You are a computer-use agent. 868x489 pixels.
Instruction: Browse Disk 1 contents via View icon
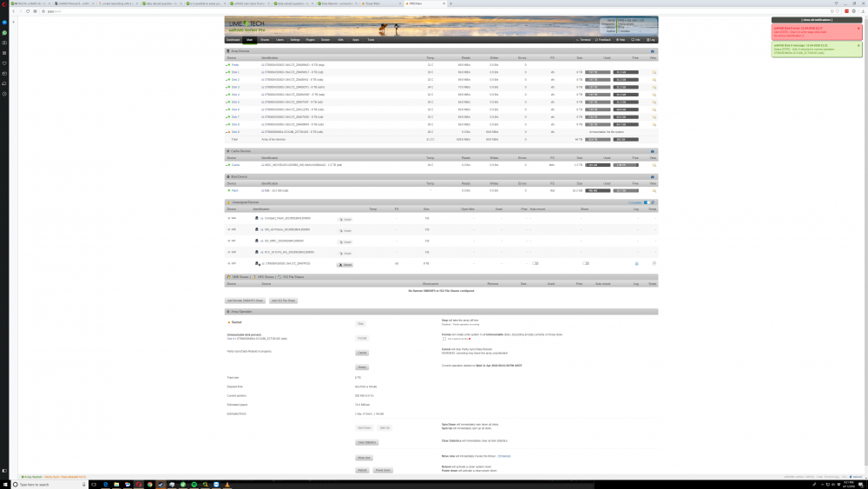coord(654,72)
